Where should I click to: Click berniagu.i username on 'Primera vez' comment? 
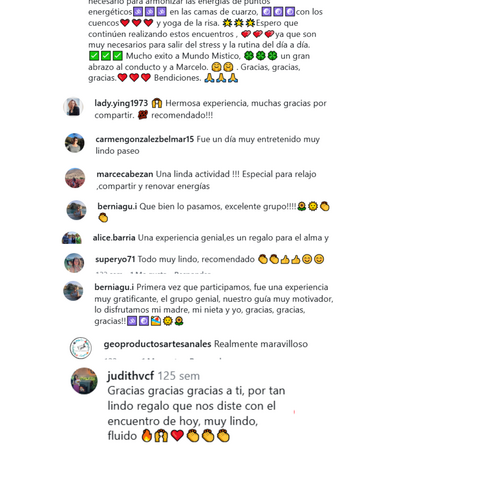[x=114, y=287]
